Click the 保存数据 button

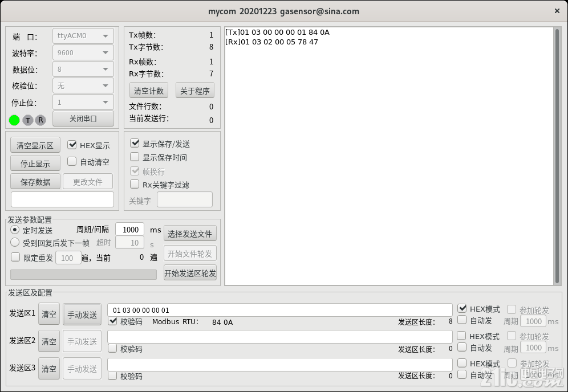(x=35, y=182)
